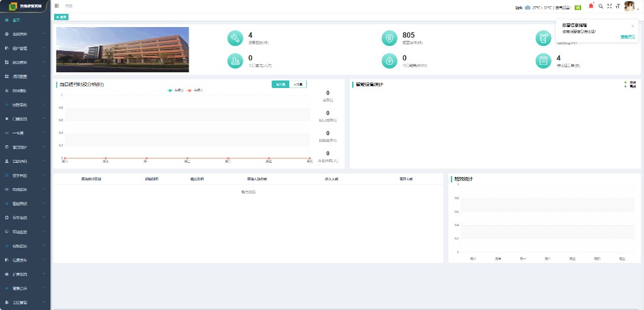Toggle the red legend series in traffic chart
The image size is (644, 310).
pyautogui.click(x=195, y=91)
